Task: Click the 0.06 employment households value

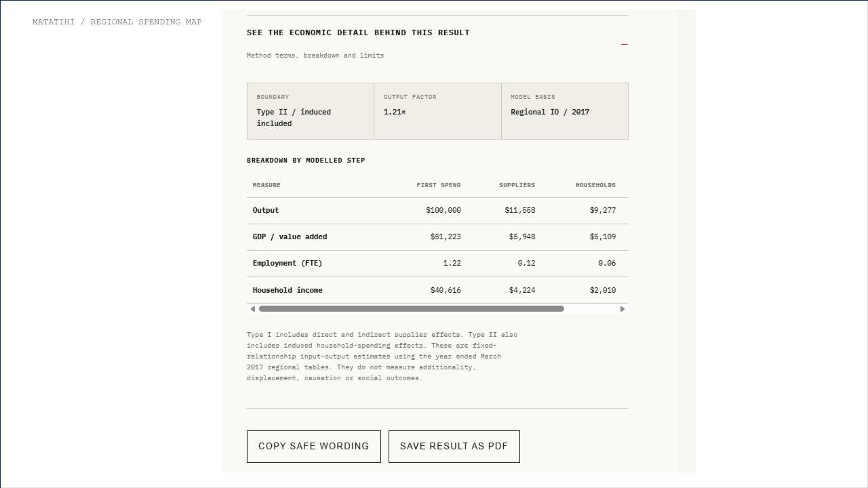Action: coord(608,264)
